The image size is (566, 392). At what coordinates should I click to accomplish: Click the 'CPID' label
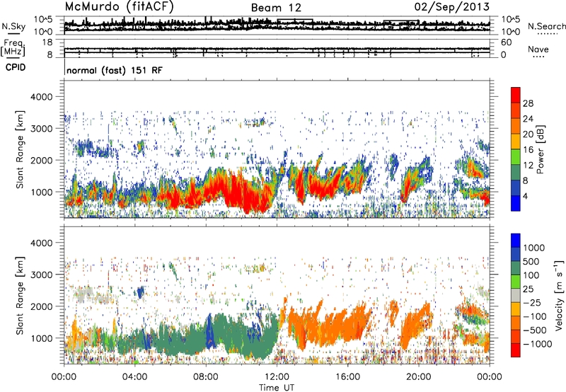16,67
